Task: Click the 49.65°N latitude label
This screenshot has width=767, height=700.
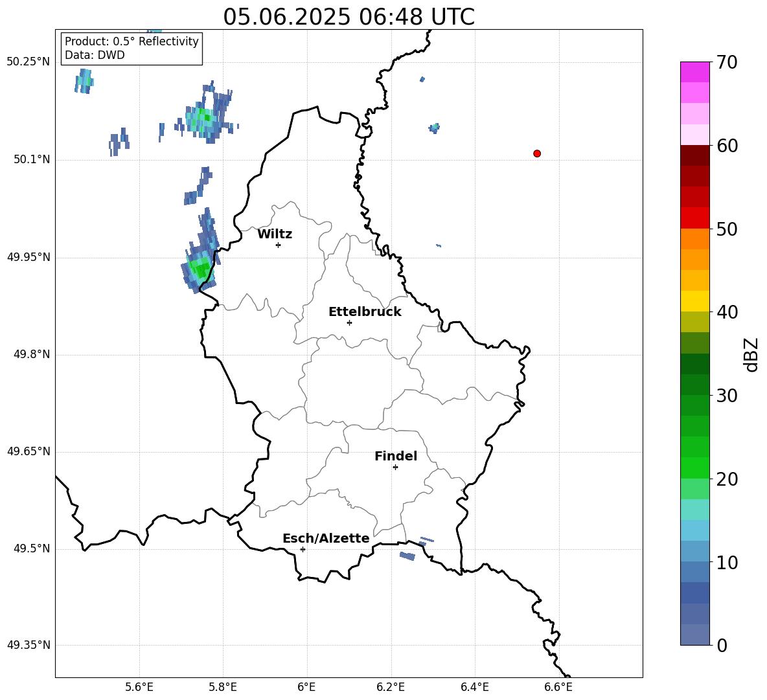Action: (29, 451)
